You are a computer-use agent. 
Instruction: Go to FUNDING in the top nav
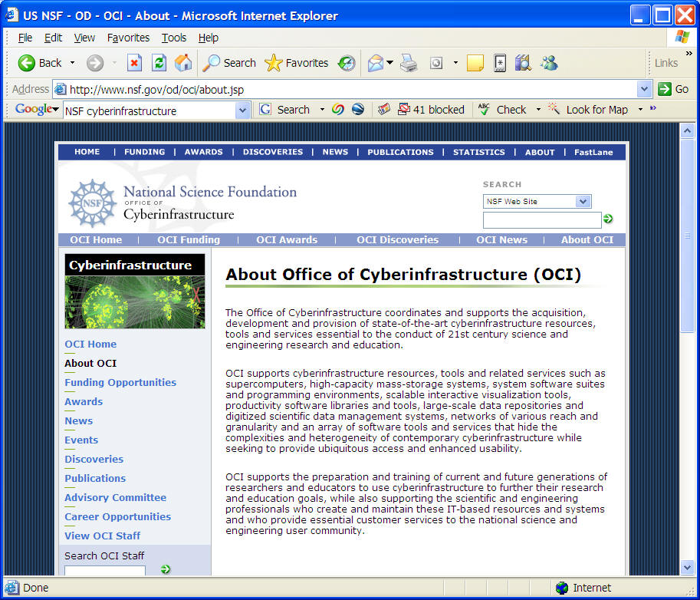click(145, 152)
